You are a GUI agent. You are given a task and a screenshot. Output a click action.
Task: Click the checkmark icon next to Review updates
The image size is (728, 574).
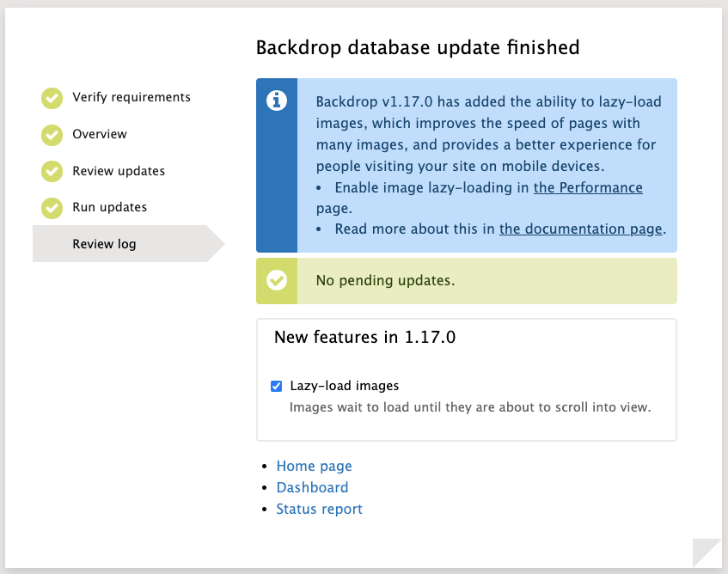[x=52, y=171]
